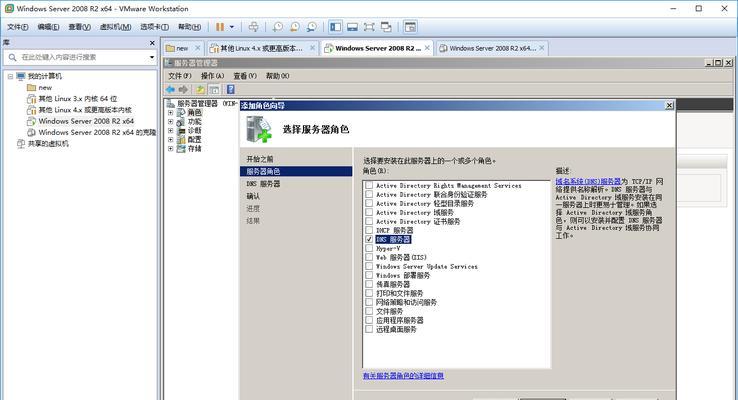Image resolution: width=738 pixels, height=400 pixels.
Task: Click the send Ctrl+Alt+Del icon
Action: pyautogui.click(x=253, y=27)
